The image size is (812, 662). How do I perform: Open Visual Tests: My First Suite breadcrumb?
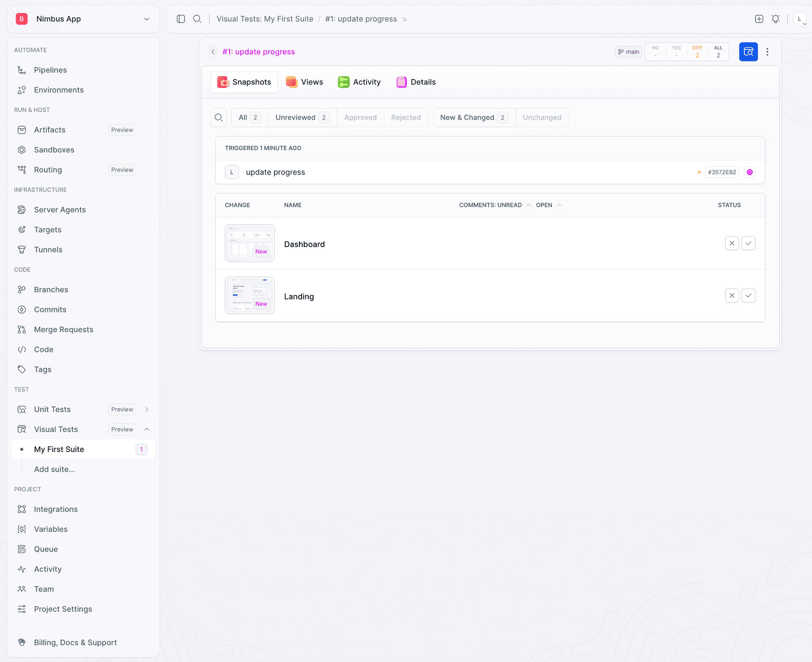(x=265, y=19)
